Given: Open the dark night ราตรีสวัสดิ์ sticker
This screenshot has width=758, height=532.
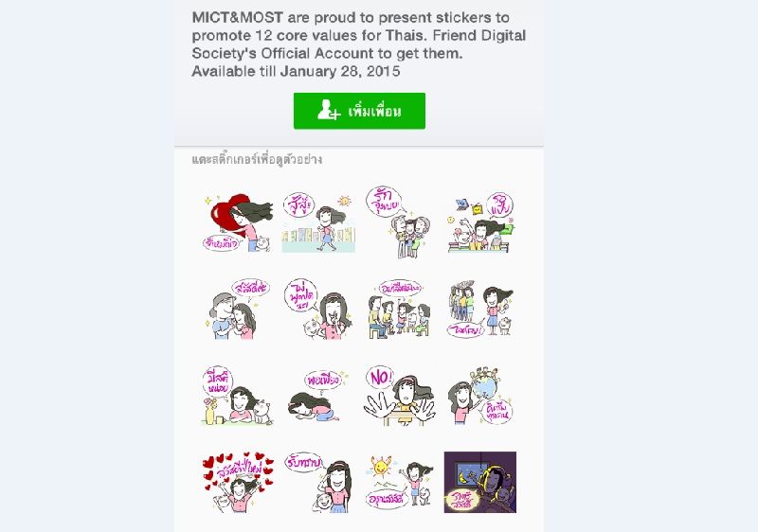Looking at the screenshot, I should click(x=480, y=482).
